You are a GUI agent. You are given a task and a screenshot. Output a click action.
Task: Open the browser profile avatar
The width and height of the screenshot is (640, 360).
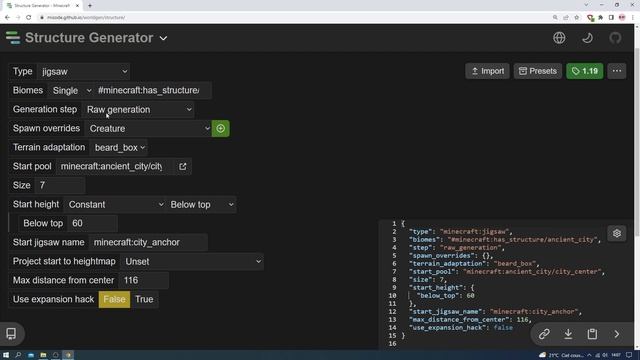pos(622,18)
